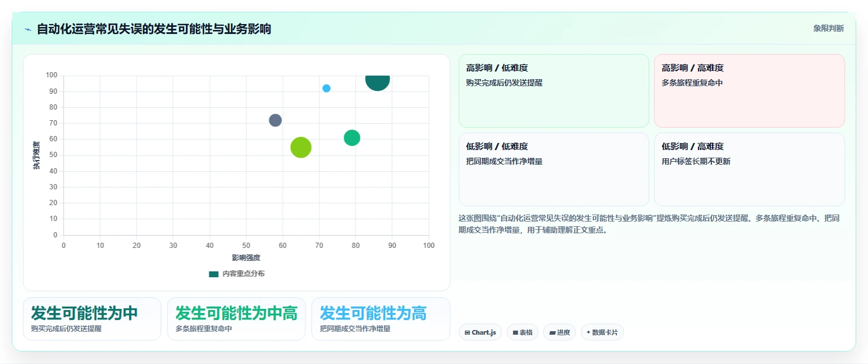Click the description paragraph starting 这张图围绕
This screenshot has width=868, height=364.
point(650,224)
